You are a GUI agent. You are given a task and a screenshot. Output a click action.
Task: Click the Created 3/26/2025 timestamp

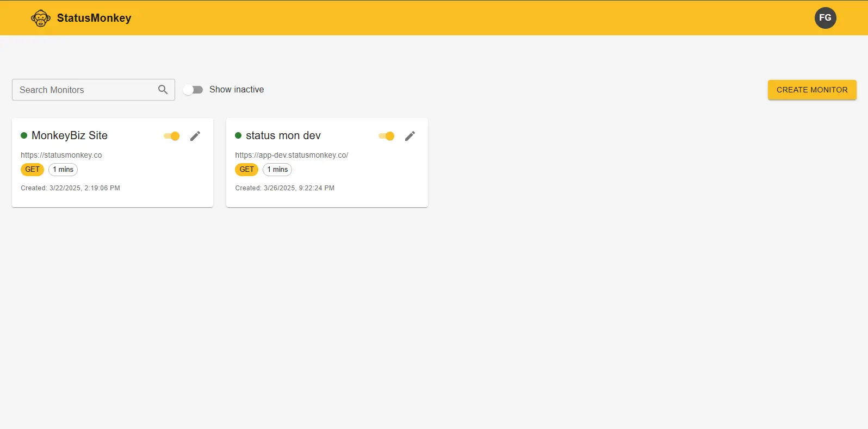(x=285, y=188)
